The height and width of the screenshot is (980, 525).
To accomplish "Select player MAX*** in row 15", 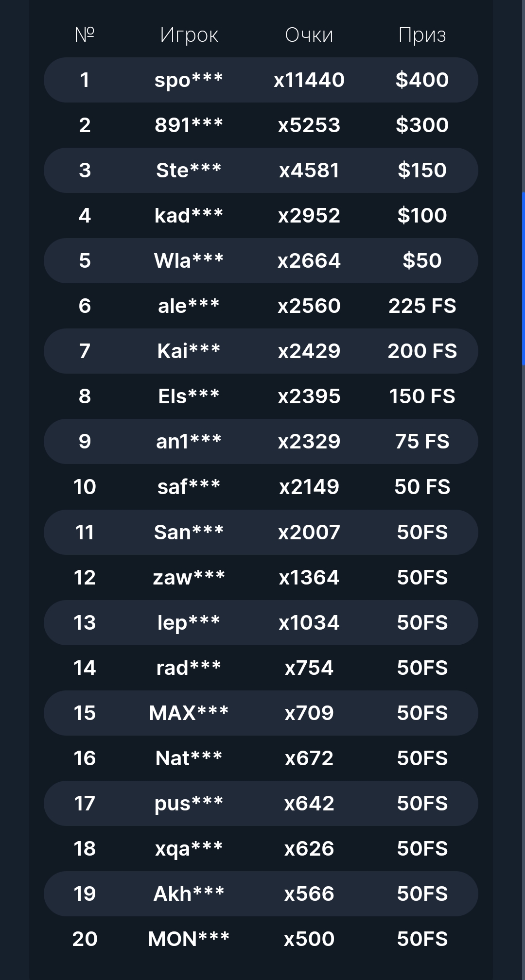I will pos(189,713).
